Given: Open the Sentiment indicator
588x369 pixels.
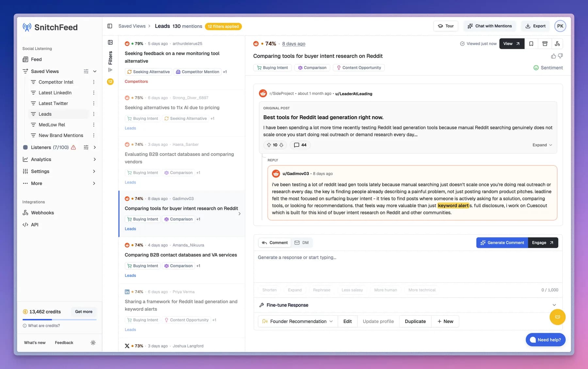Looking at the screenshot, I should coord(548,68).
